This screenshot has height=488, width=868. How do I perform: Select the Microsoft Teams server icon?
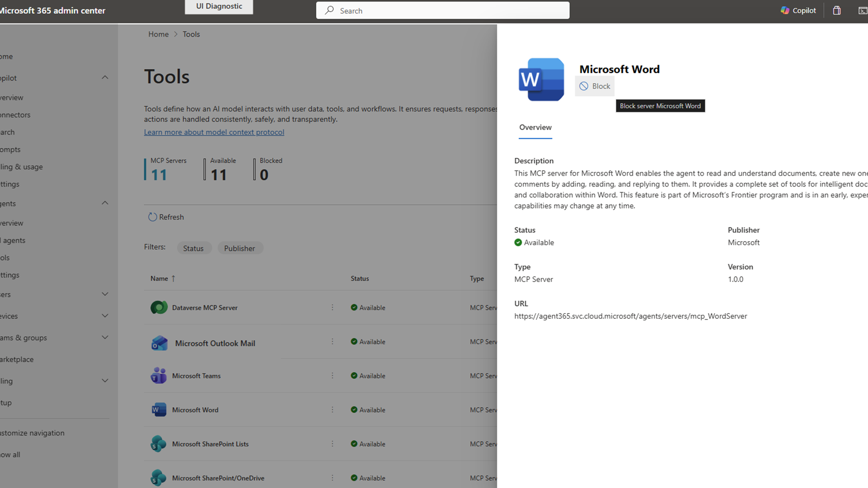point(159,376)
